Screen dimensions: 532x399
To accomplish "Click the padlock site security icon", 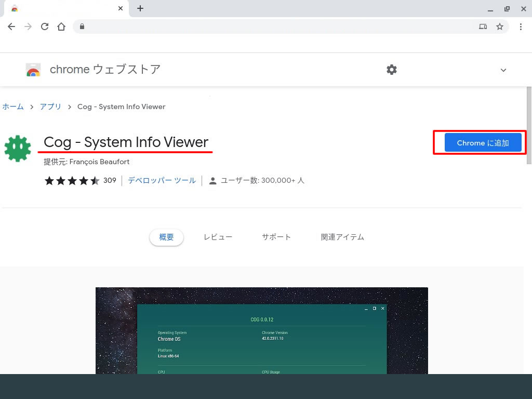I will 82,26.
